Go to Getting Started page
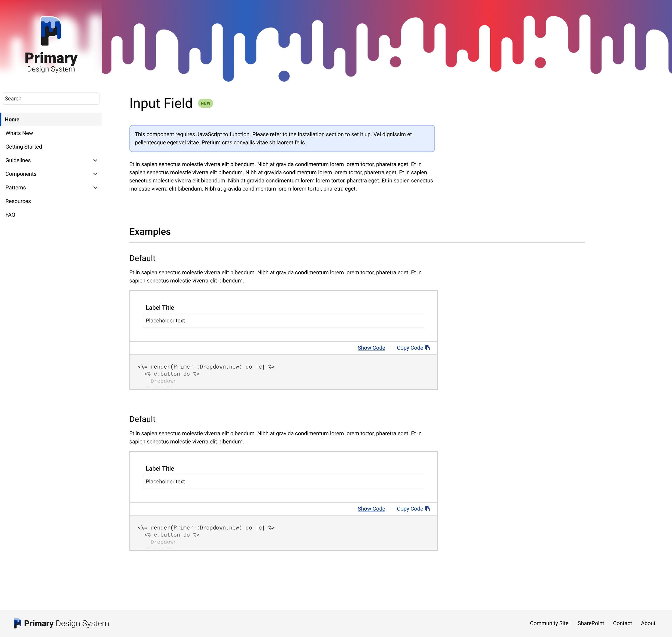 pos(24,147)
